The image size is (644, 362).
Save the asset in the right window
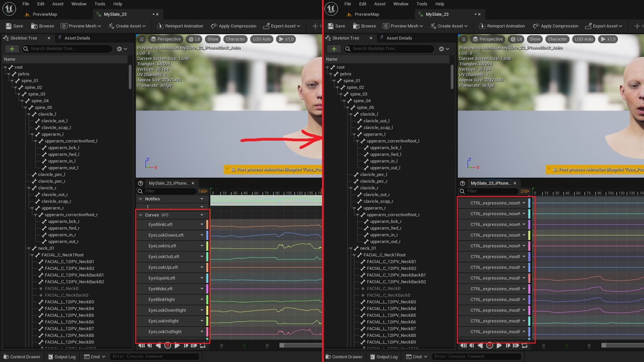coord(336,26)
